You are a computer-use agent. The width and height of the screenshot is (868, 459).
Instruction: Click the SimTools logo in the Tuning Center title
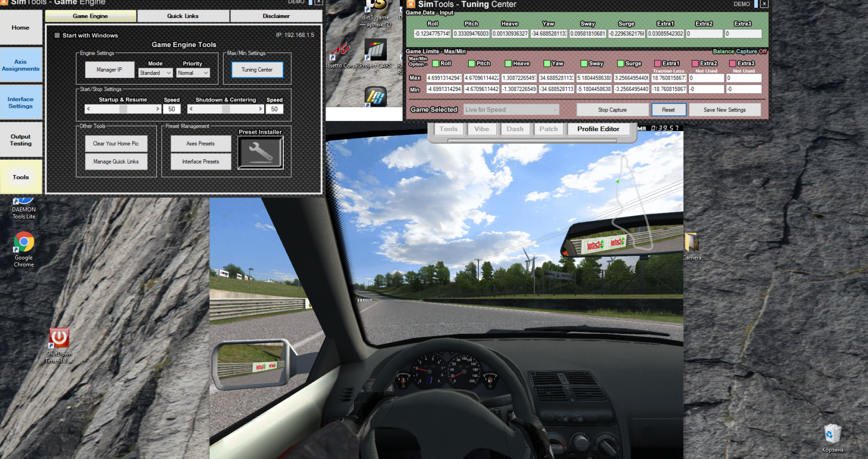click(411, 4)
